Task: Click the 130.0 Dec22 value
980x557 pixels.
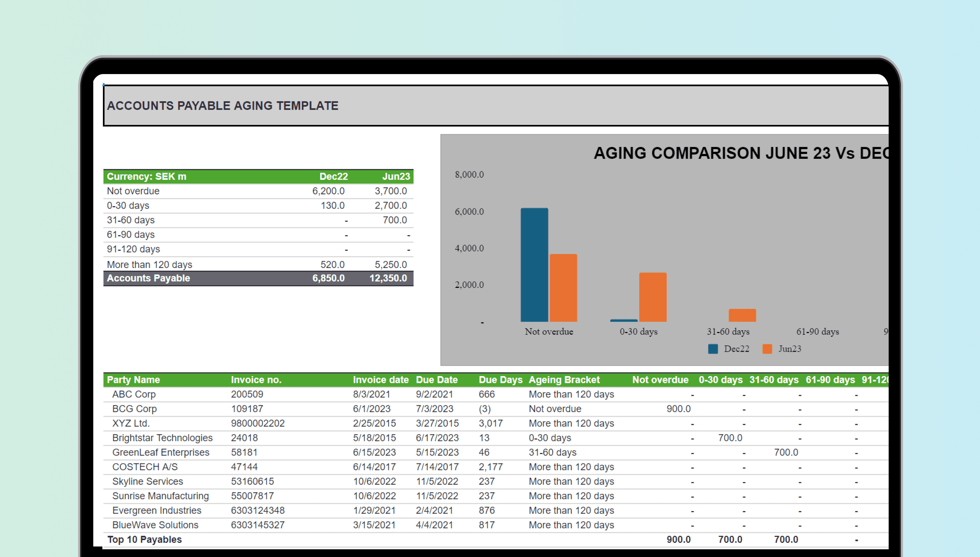Action: (332, 205)
